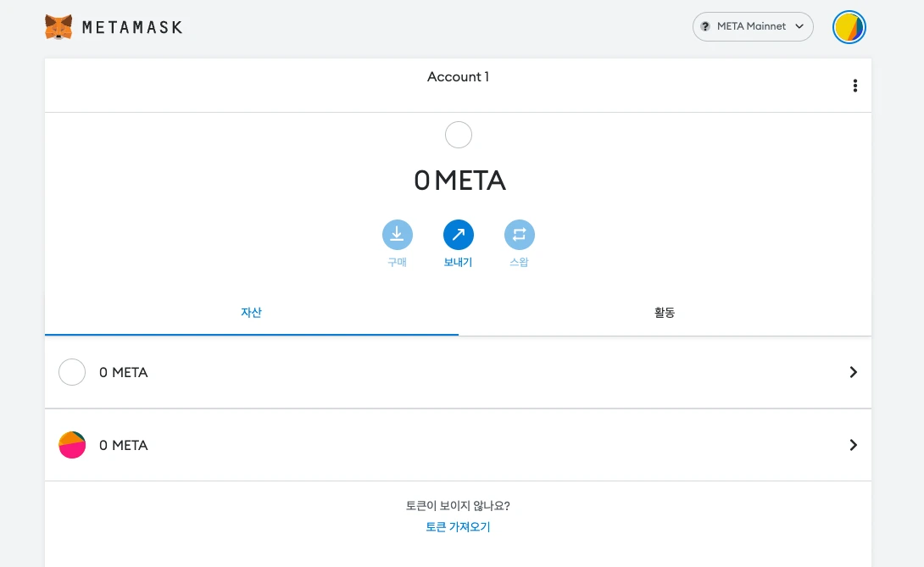
Task: Click the colorful token icon in the asset list
Action: coord(72,445)
